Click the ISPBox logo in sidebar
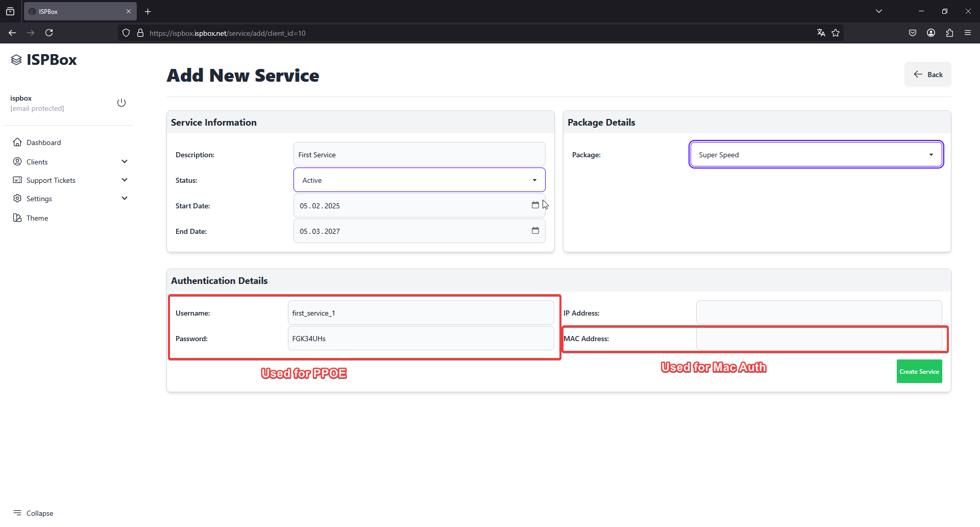Screen dimensions: 980x527 [44, 60]
